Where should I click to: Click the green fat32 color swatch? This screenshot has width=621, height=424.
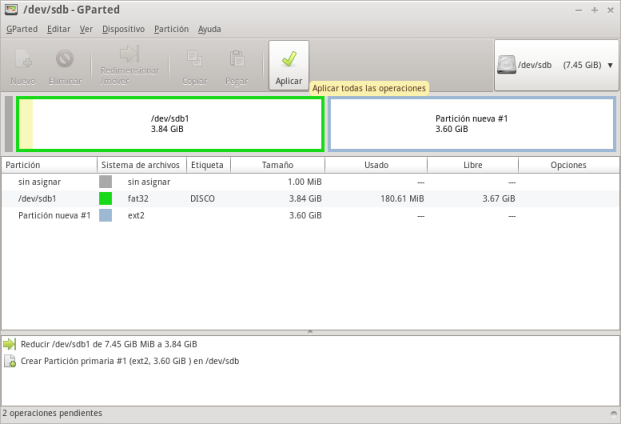click(106, 199)
